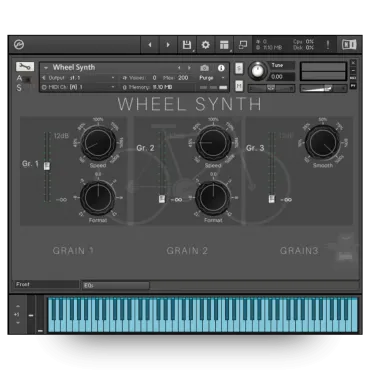
Task: Open instrument edit mode wrench icon
Action: (25, 67)
